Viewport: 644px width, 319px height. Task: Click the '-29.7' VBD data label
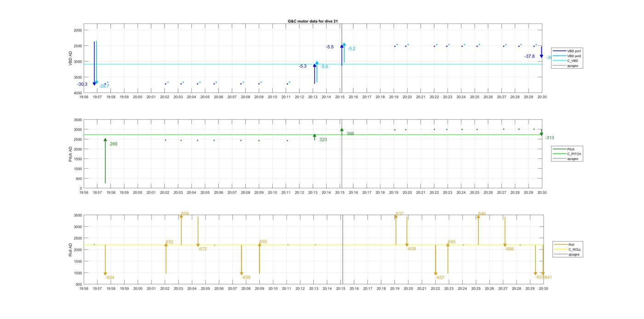click(104, 87)
